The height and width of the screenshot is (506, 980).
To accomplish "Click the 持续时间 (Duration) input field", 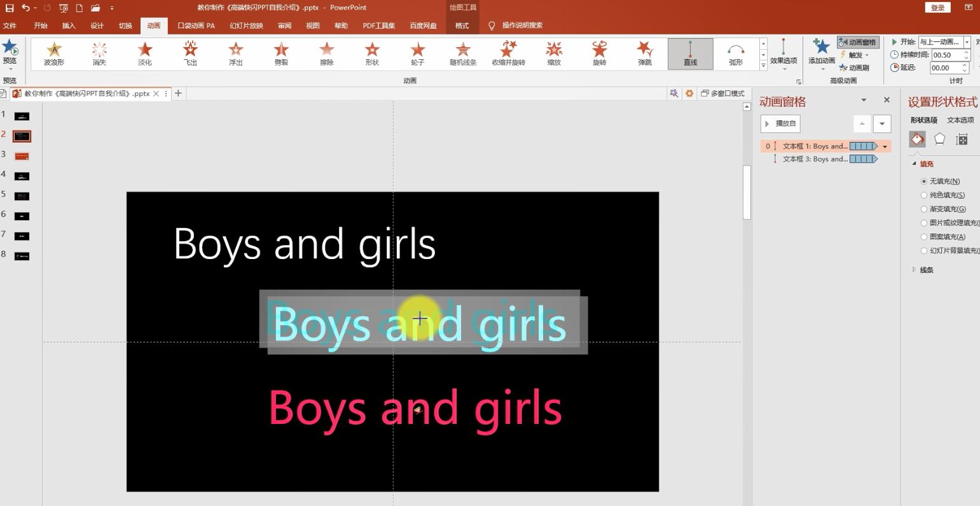I will [x=946, y=55].
